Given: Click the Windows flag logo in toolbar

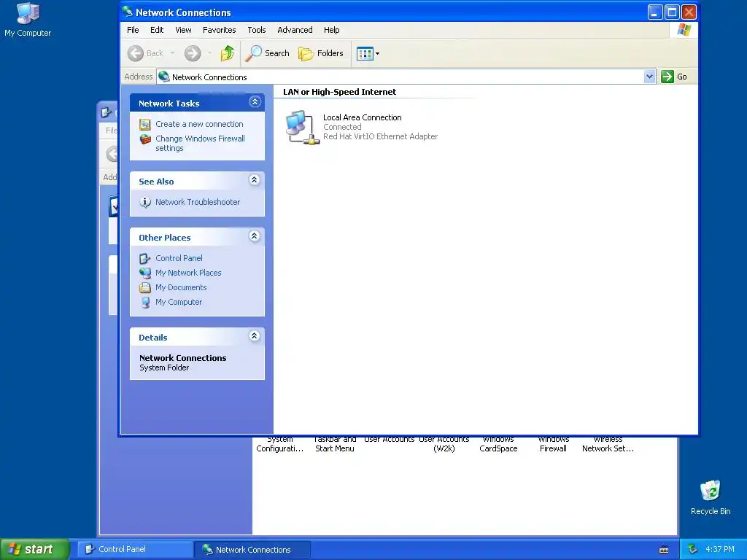Looking at the screenshot, I should [684, 30].
